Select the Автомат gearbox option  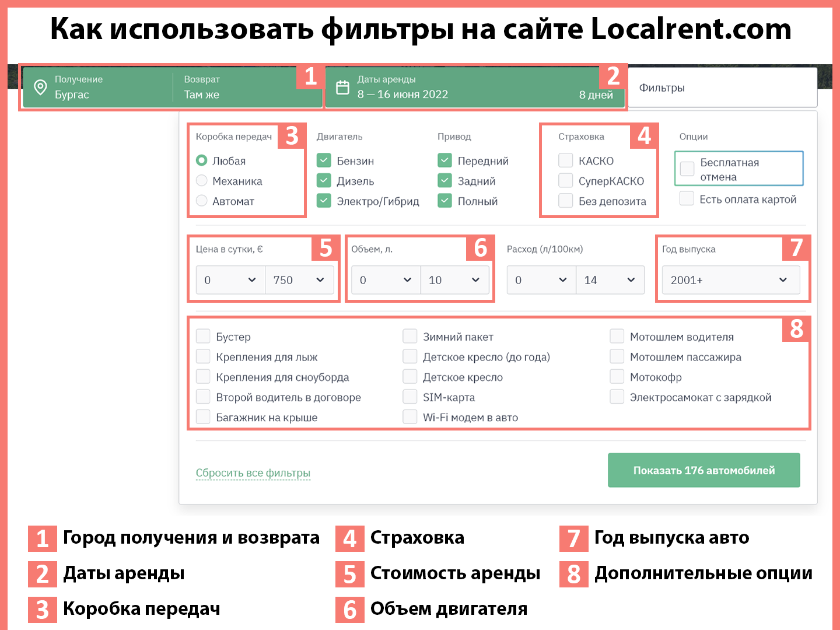point(202,201)
